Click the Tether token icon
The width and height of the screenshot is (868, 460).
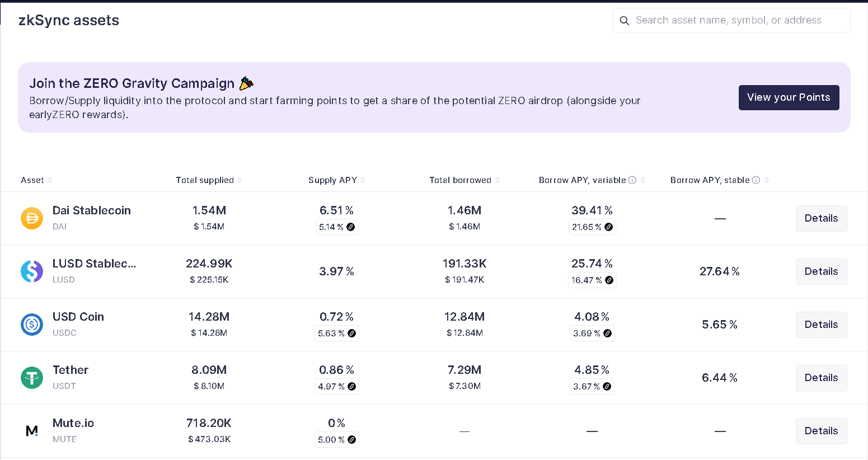[x=32, y=378]
